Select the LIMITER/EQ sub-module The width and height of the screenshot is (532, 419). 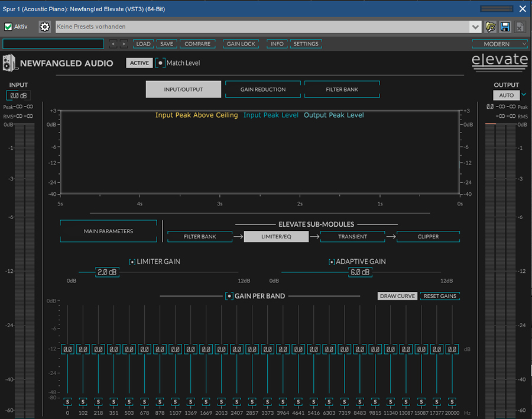tap(276, 237)
